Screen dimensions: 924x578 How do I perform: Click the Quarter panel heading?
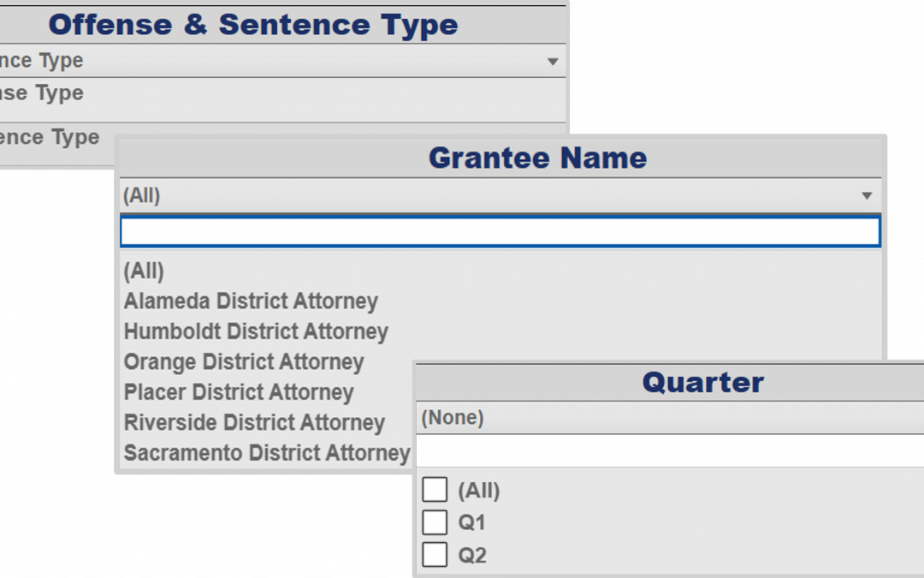click(702, 382)
